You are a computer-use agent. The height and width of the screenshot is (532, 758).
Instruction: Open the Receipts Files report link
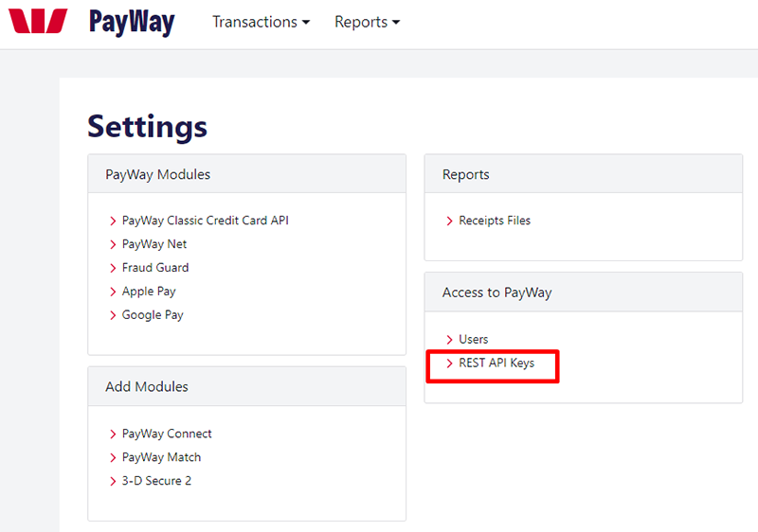[495, 221]
